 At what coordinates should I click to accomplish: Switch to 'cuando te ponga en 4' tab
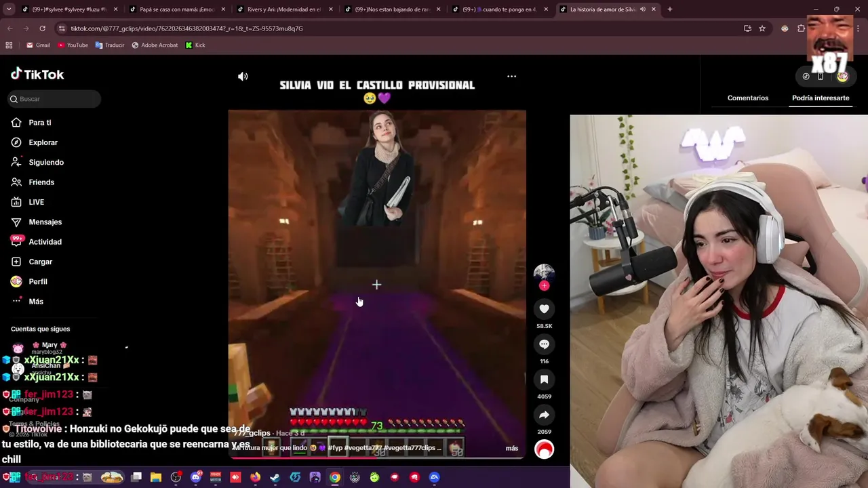(499, 9)
